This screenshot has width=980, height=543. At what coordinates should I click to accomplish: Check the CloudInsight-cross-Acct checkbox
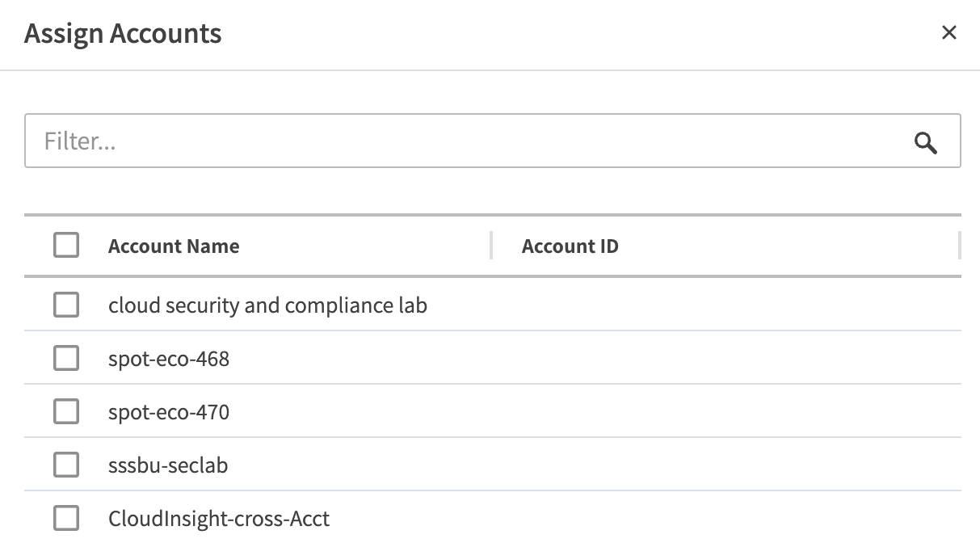66,518
